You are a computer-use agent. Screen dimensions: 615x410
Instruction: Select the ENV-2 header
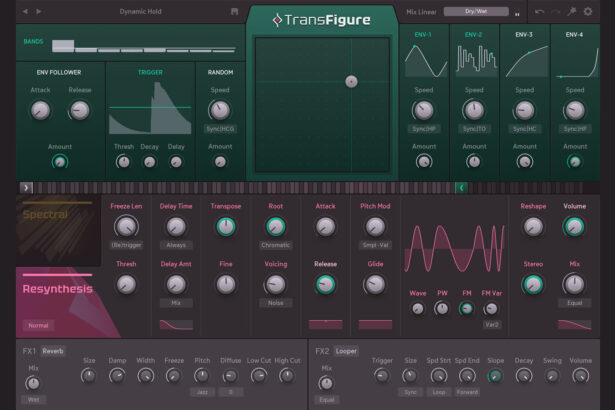[x=473, y=35]
